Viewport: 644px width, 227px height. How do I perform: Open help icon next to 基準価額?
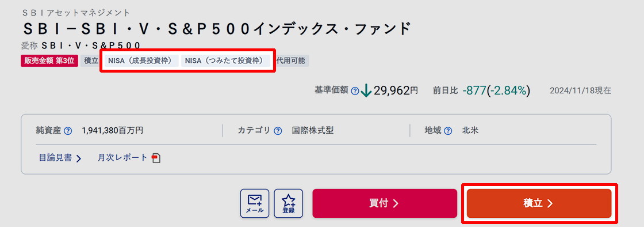coord(355,91)
